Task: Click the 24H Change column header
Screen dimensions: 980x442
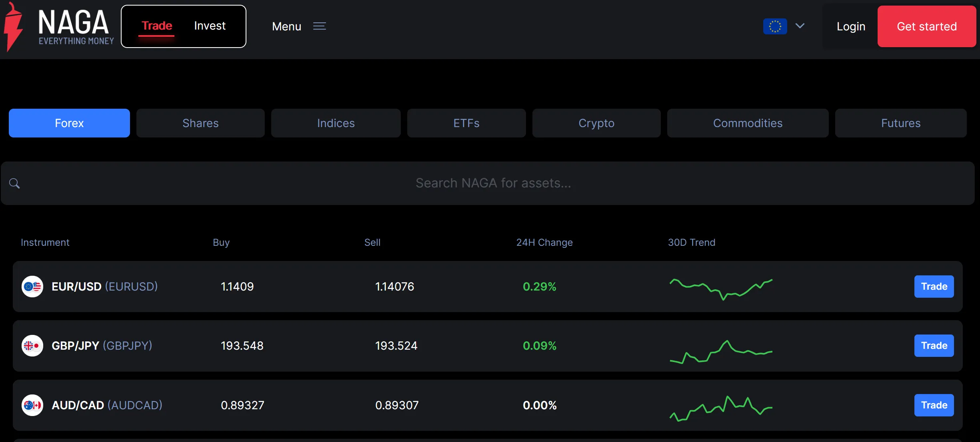Action: 544,243
